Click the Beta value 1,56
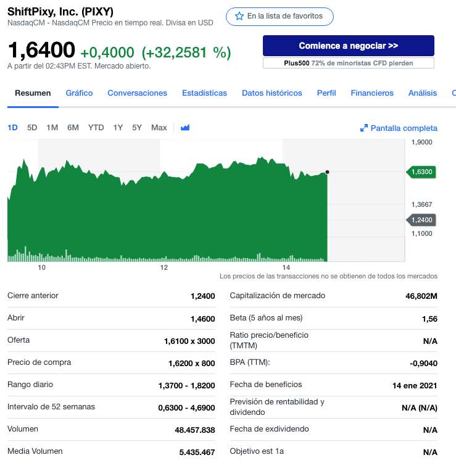The height and width of the screenshot is (476, 456). 429,319
